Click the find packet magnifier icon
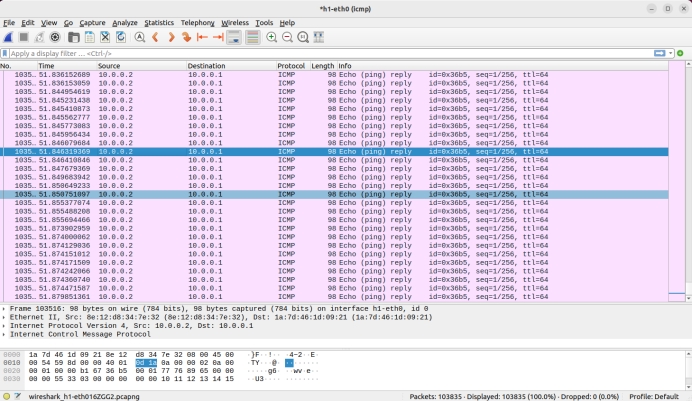692x401 pixels. click(x=138, y=37)
